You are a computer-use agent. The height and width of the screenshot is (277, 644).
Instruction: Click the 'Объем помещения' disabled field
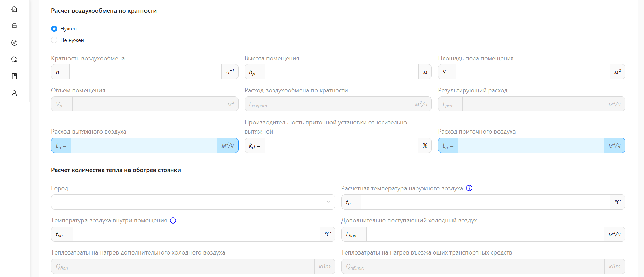pos(148,104)
